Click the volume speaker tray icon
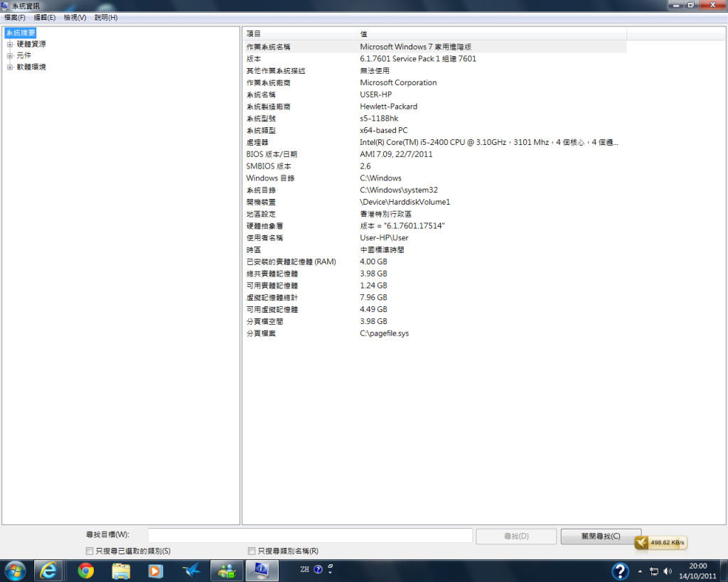The height and width of the screenshot is (582, 728). [668, 571]
